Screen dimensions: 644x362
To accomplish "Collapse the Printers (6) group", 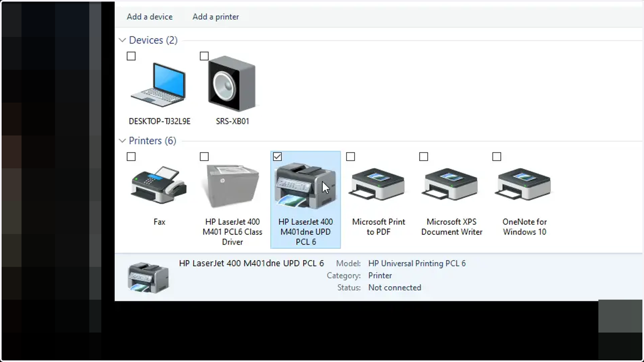I will click(122, 141).
